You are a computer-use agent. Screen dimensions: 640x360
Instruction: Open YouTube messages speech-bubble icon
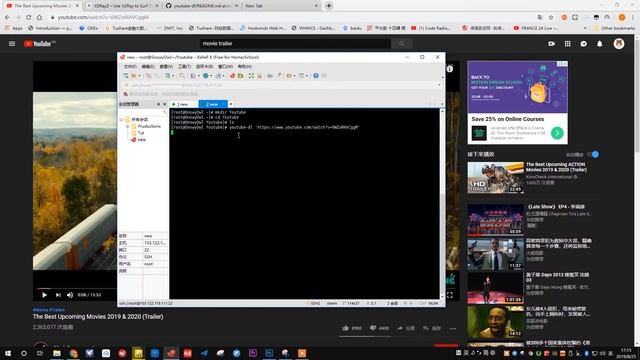tap(584, 43)
